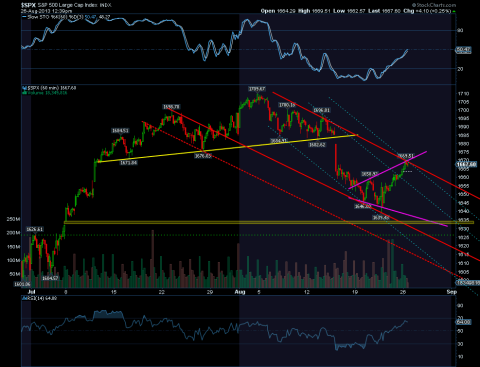Click the green change arrow beside Chg
Image resolution: width=480 pixels, height=367 pixels.
(454, 11)
